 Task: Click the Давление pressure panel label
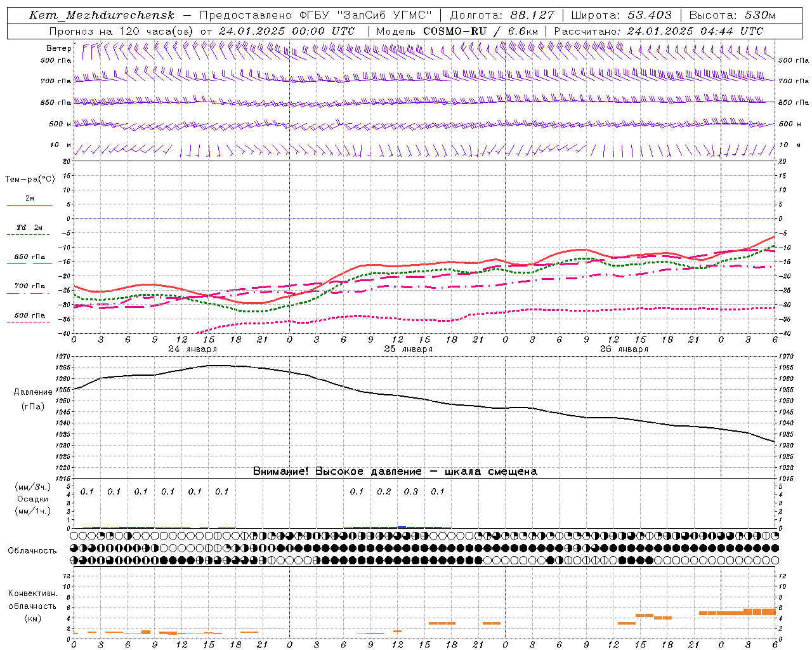pos(32,392)
